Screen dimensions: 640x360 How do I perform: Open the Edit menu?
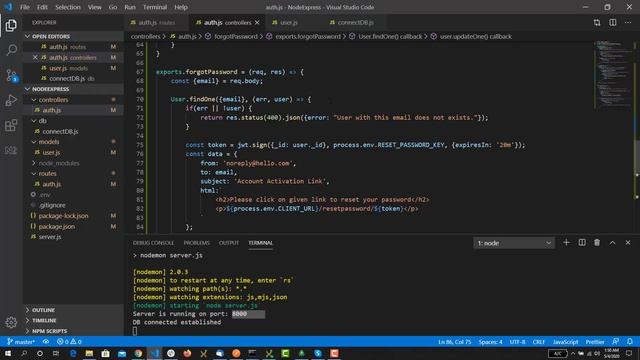42,7
